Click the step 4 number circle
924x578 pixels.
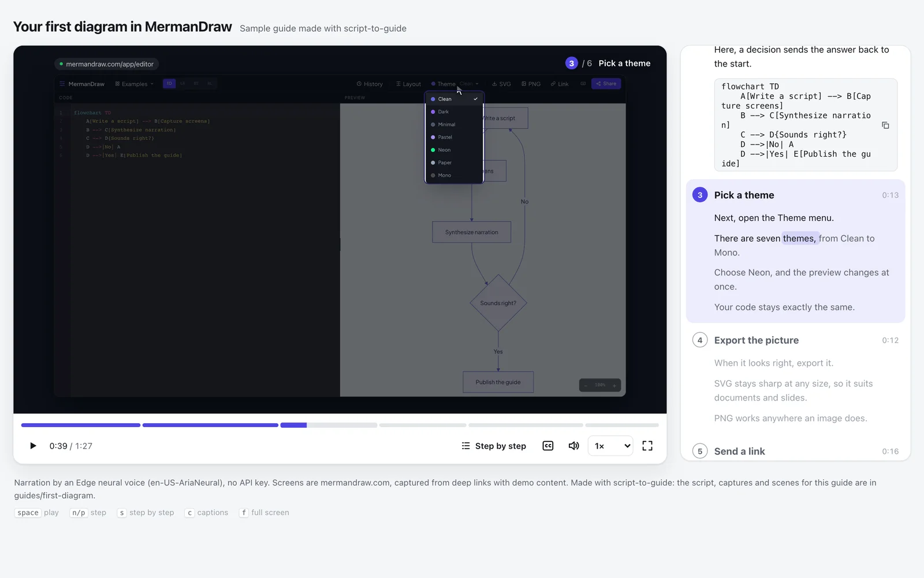point(700,340)
